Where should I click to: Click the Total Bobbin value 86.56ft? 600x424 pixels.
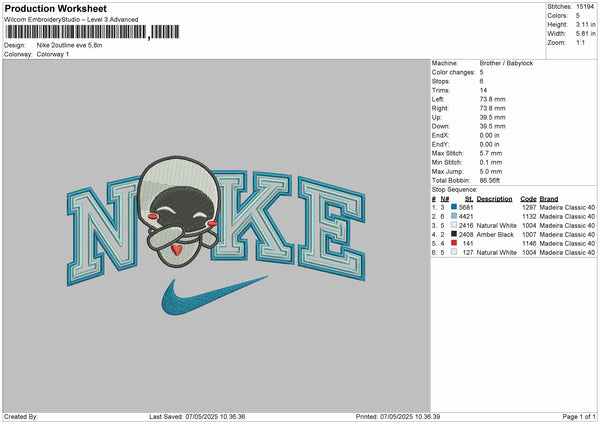coord(489,181)
